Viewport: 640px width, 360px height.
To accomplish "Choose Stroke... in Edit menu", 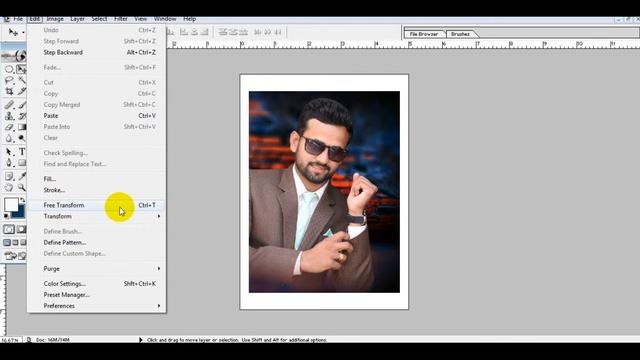I will click(x=97, y=190).
